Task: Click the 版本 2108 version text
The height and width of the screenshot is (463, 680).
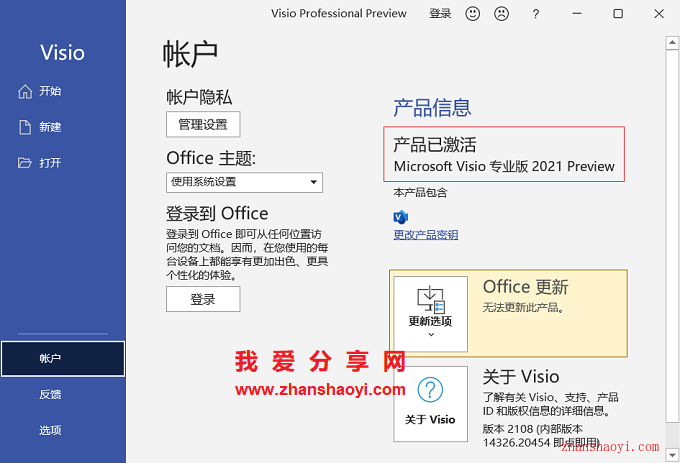Action: [x=541, y=436]
